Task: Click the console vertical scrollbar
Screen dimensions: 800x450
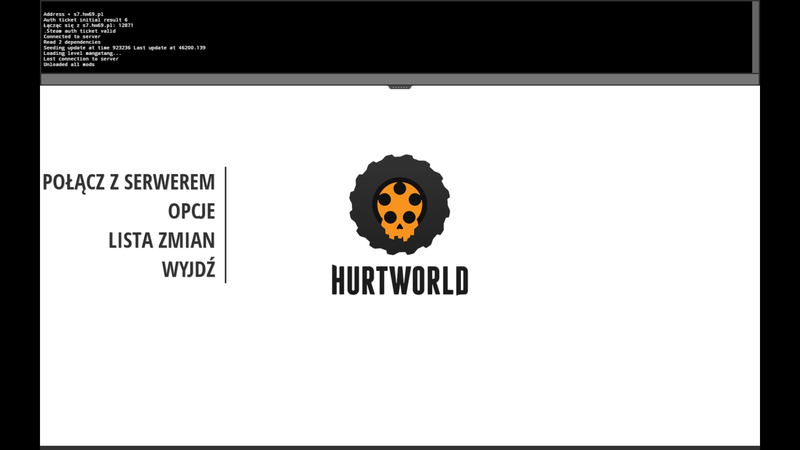Action: 756,37
